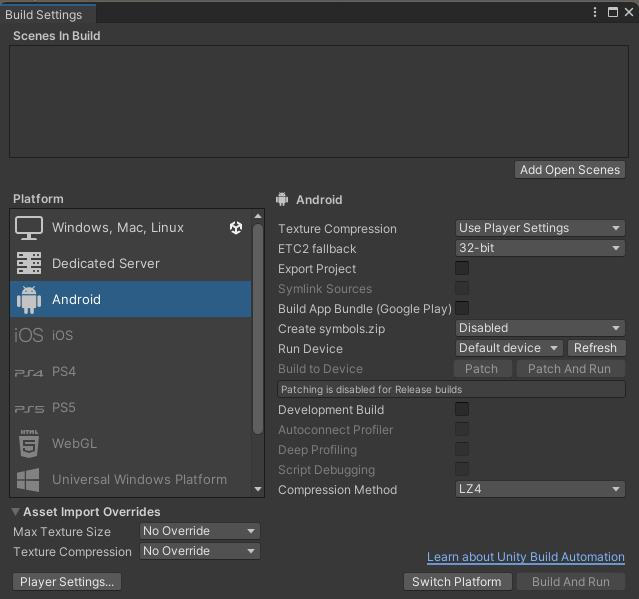Click the Add Open Scenes button
639x599 pixels.
tap(570, 170)
